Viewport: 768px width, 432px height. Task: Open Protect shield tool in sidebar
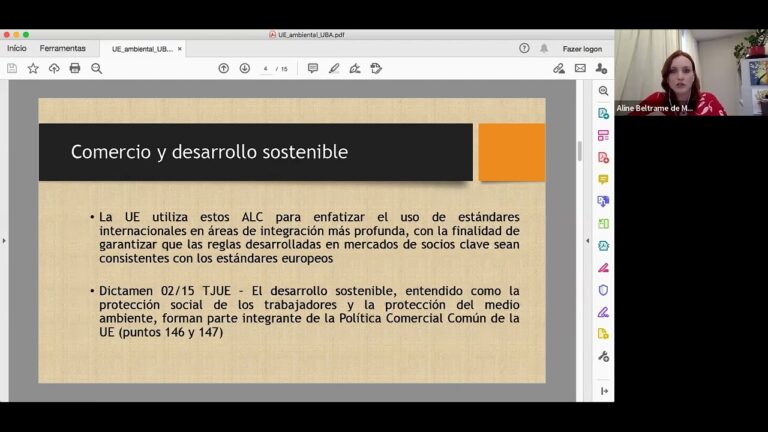pyautogui.click(x=603, y=290)
